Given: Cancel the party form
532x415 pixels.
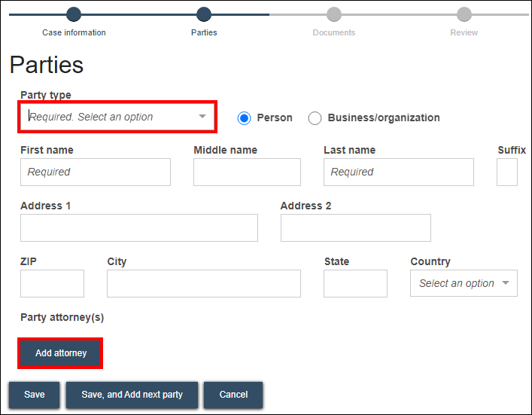Looking at the screenshot, I should tap(233, 395).
